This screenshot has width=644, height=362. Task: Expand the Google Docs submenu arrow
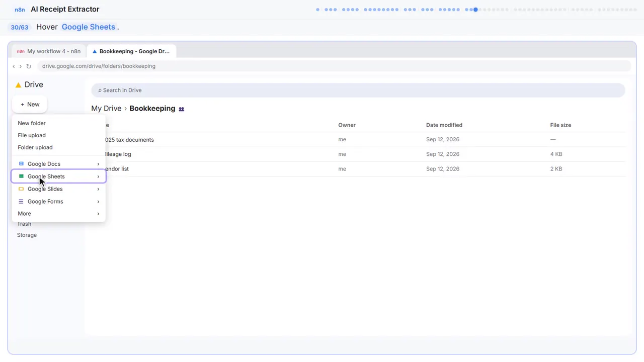coord(98,164)
